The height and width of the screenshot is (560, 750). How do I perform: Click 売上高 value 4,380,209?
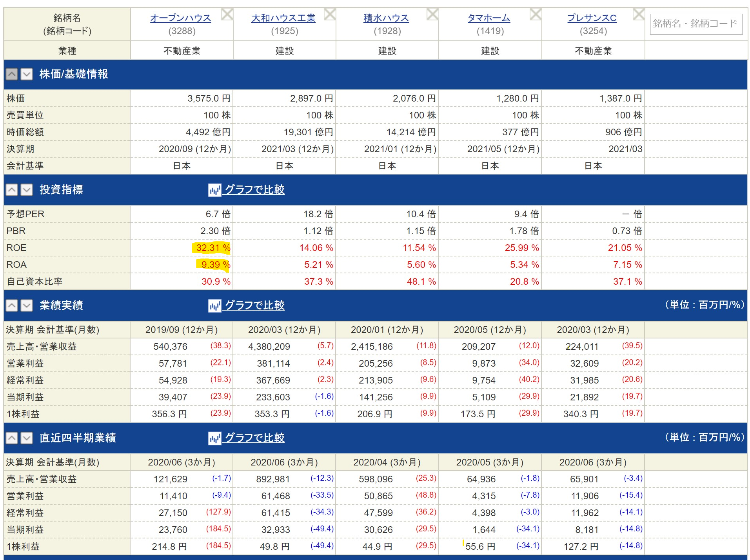(269, 347)
